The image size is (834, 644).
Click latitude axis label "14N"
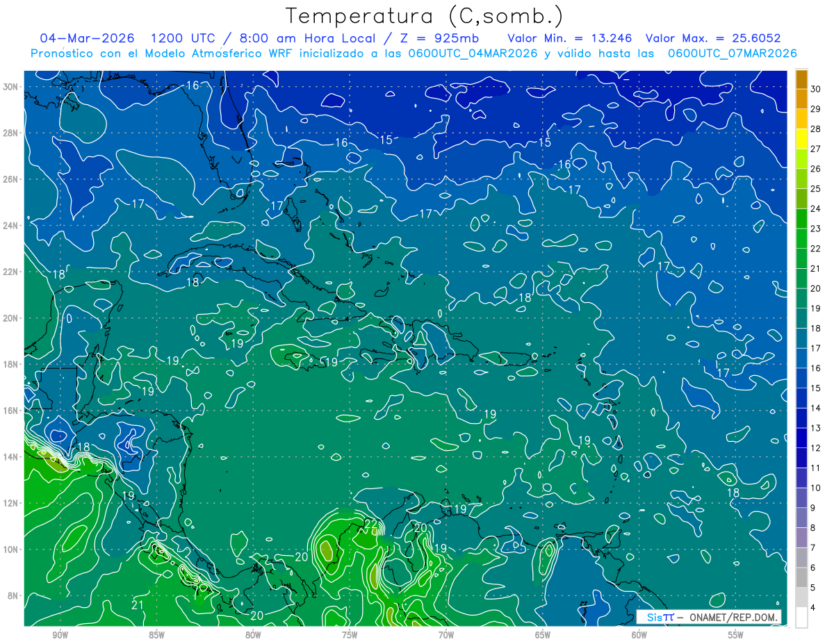[x=11, y=456]
